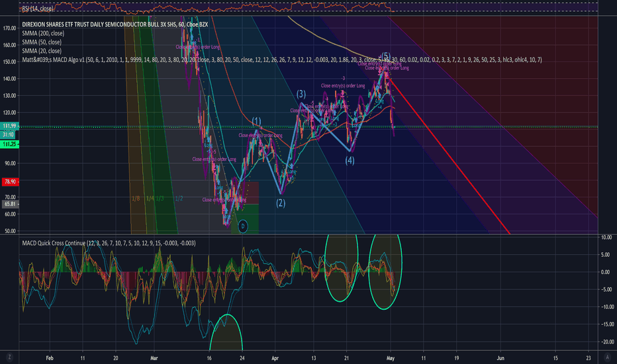Viewport: 617px width, 364px height.
Task: Click the gray 65.81 price label
Action: (x=9, y=205)
